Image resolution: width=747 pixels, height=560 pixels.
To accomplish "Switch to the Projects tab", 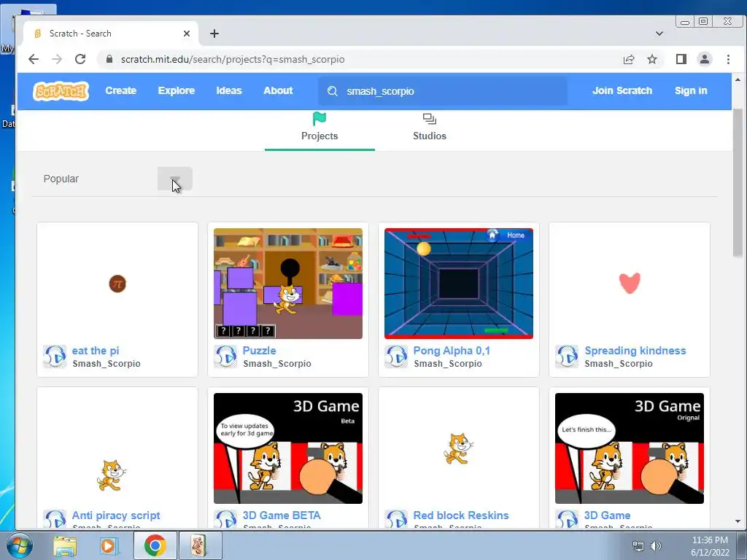I will coord(320,130).
